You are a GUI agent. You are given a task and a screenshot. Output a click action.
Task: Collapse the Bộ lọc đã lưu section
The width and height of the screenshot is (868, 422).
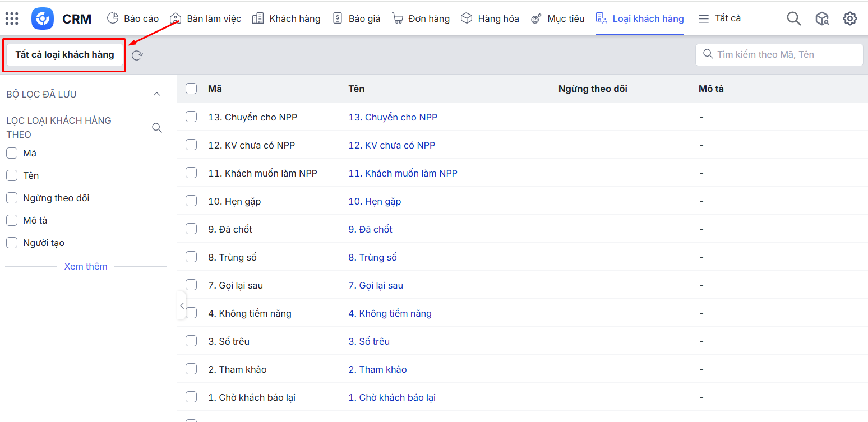click(157, 94)
